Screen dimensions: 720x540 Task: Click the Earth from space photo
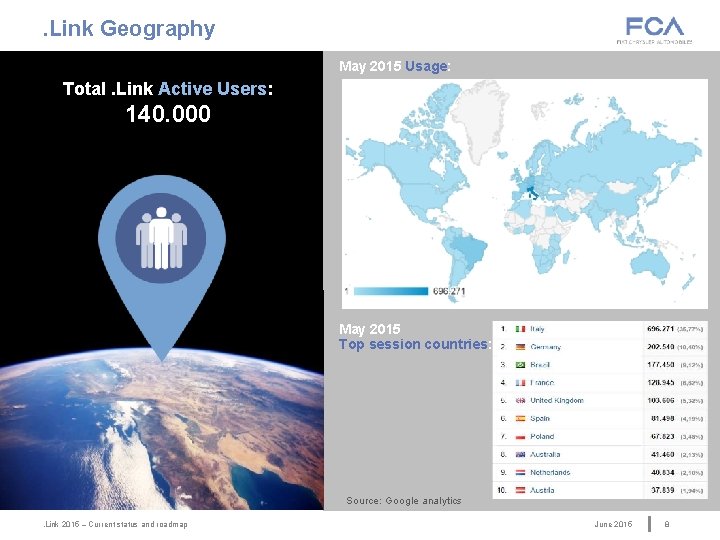(162, 427)
